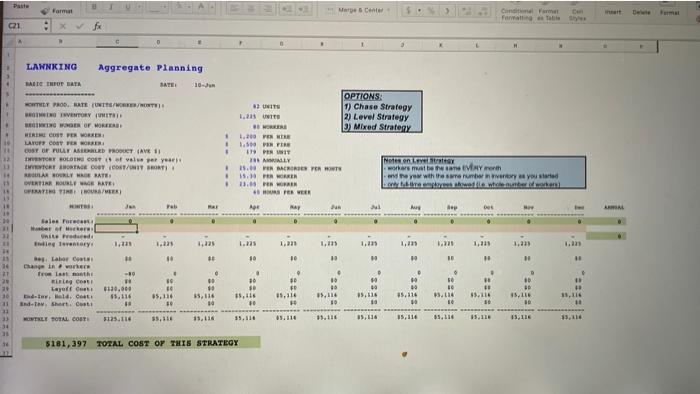700x394 pixels.
Task: Click the Jan month header cell
Action: pos(130,207)
